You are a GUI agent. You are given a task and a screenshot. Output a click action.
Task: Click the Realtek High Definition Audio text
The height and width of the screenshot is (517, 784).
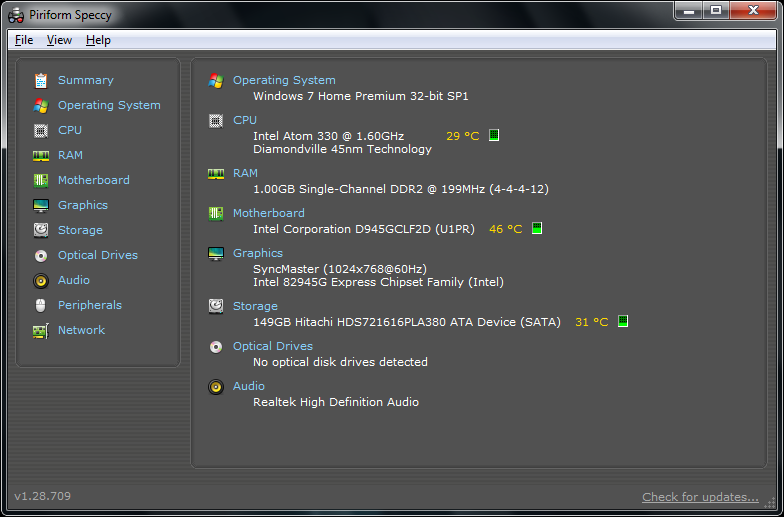tap(336, 402)
